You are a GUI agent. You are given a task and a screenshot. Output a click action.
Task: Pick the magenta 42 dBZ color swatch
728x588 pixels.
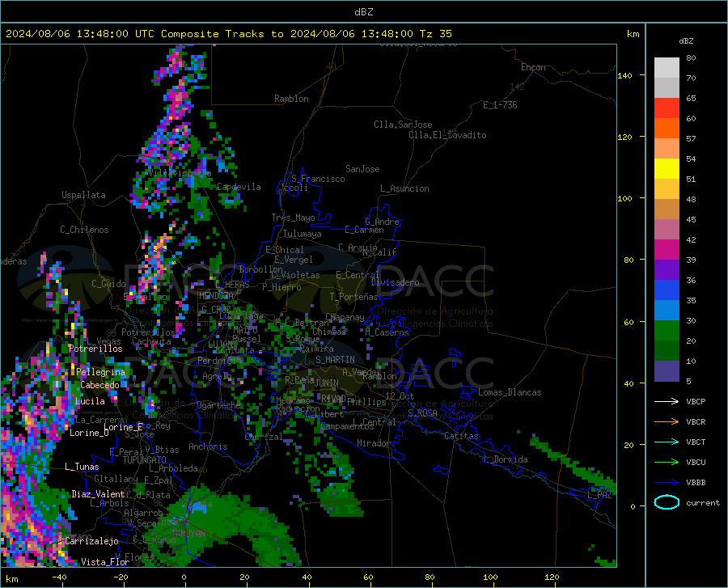click(667, 250)
